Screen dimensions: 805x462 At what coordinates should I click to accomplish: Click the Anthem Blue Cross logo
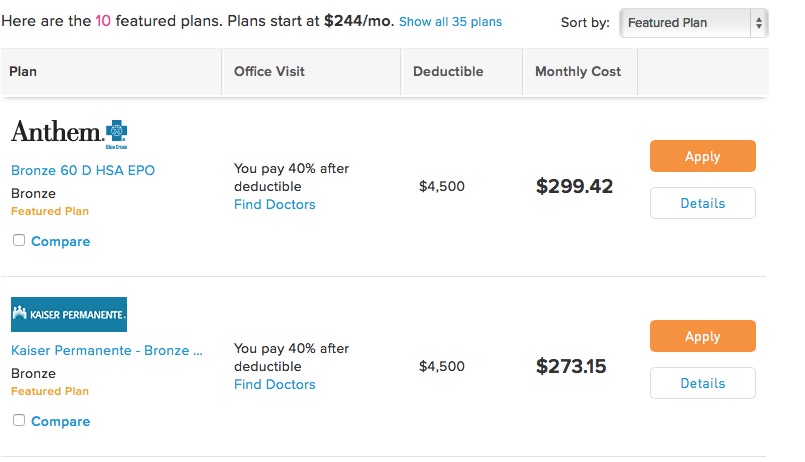(x=69, y=134)
